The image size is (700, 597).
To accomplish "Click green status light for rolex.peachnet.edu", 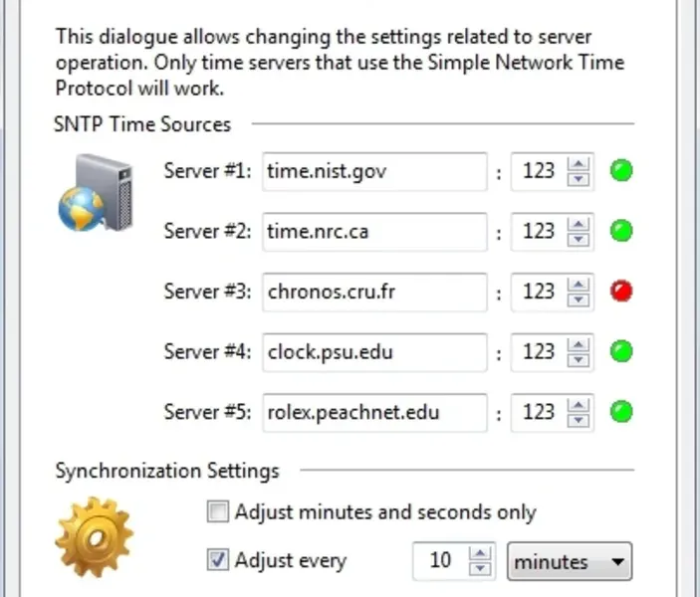I will pyautogui.click(x=621, y=410).
